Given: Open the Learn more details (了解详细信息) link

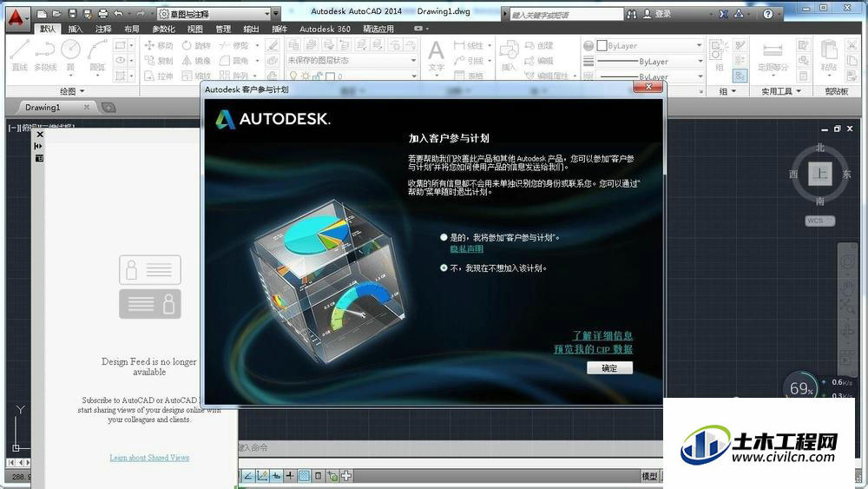Looking at the screenshot, I should [602, 335].
